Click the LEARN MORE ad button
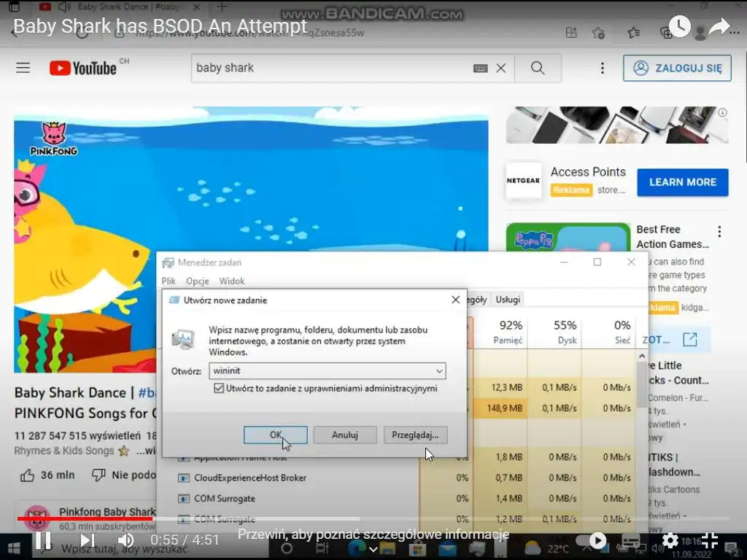The image size is (747, 560). pyautogui.click(x=683, y=182)
